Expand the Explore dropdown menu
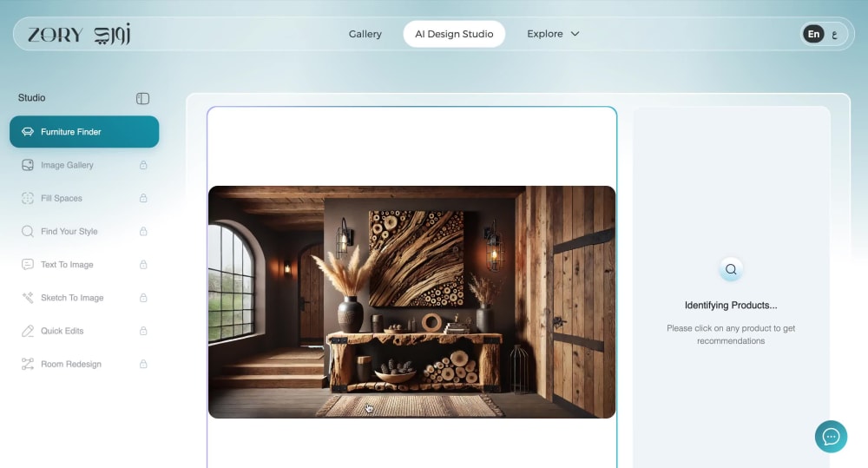The width and height of the screenshot is (868, 468). pyautogui.click(x=553, y=34)
